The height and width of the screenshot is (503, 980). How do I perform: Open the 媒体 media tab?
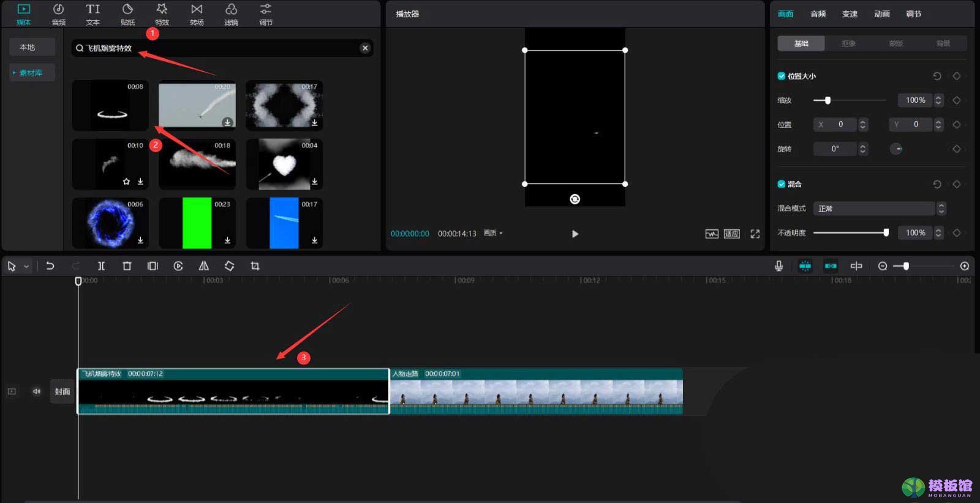[23, 15]
